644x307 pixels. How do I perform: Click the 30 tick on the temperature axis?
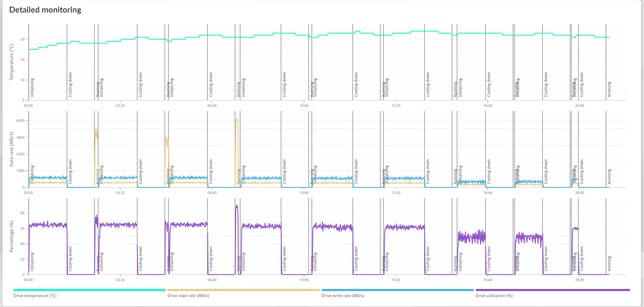click(23, 39)
